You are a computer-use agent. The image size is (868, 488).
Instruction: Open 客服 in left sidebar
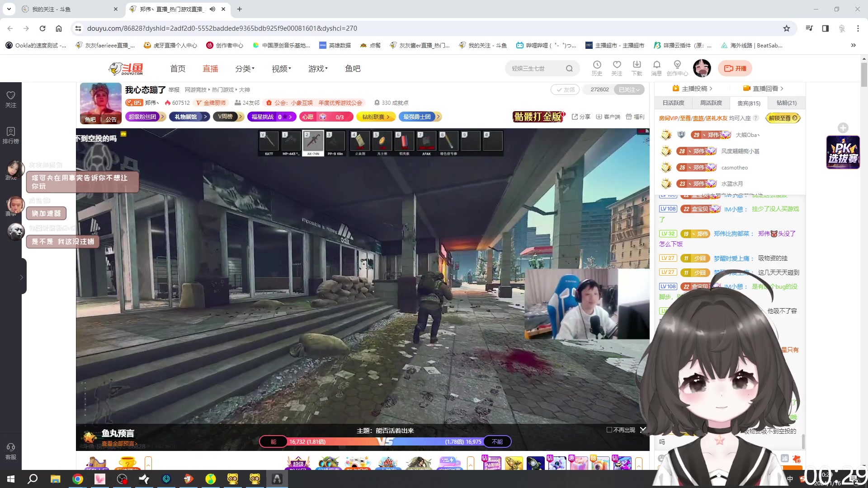11,451
